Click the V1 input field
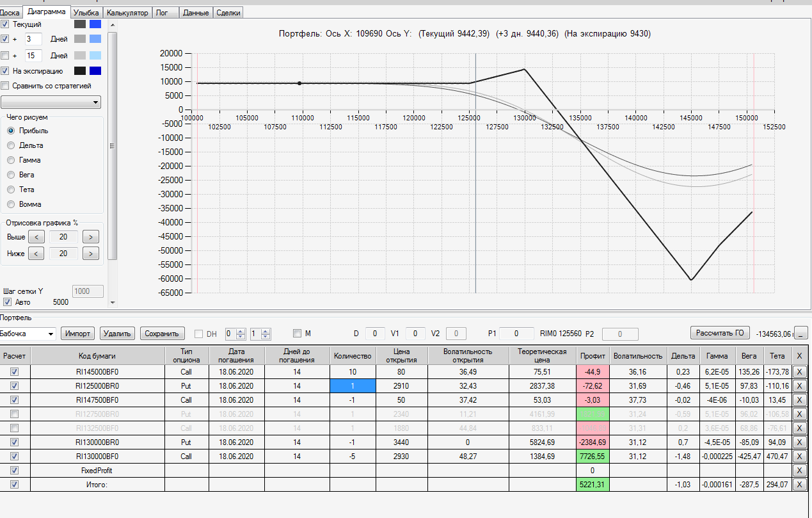 click(415, 334)
